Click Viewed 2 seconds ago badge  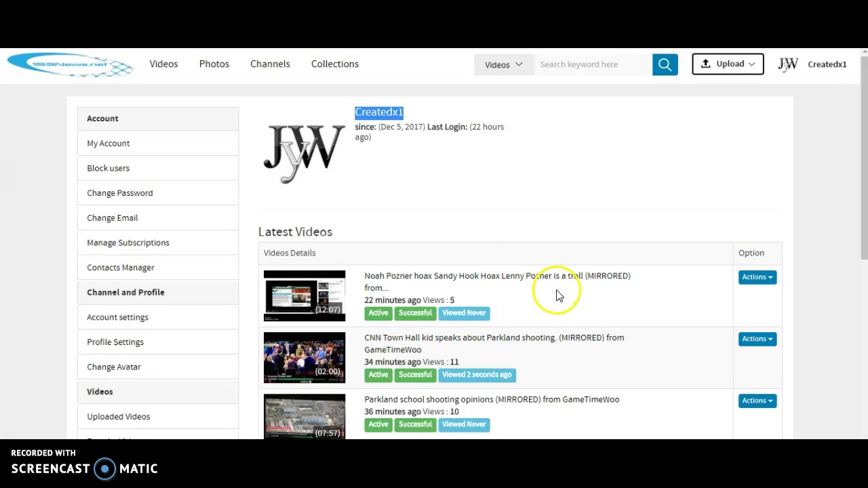click(x=477, y=375)
